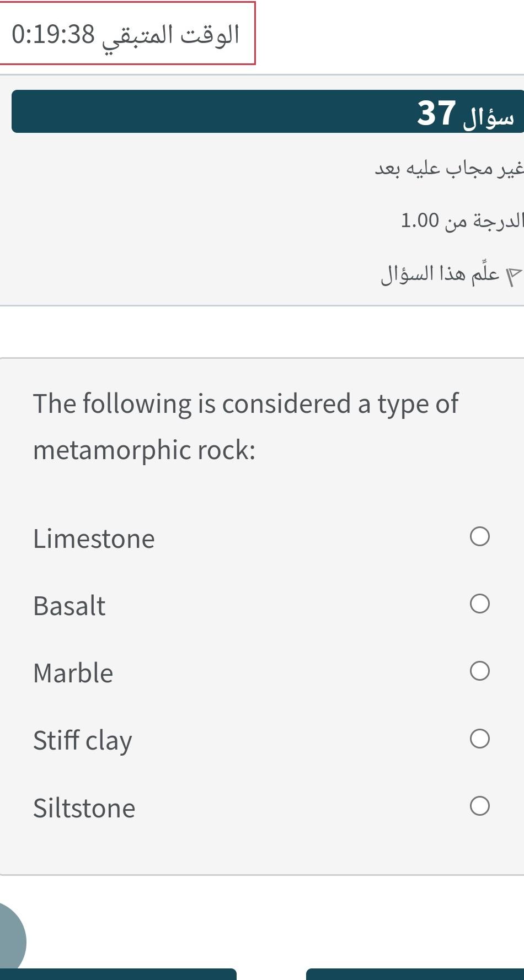Click the Siltstone answer text
Image resolution: width=524 pixels, height=980 pixels.
[x=84, y=808]
